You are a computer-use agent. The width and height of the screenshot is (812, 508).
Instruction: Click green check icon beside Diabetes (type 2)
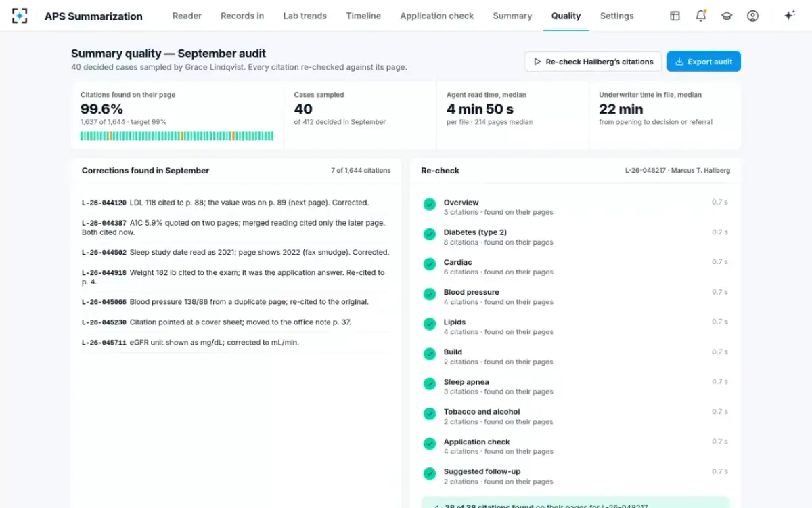point(430,234)
